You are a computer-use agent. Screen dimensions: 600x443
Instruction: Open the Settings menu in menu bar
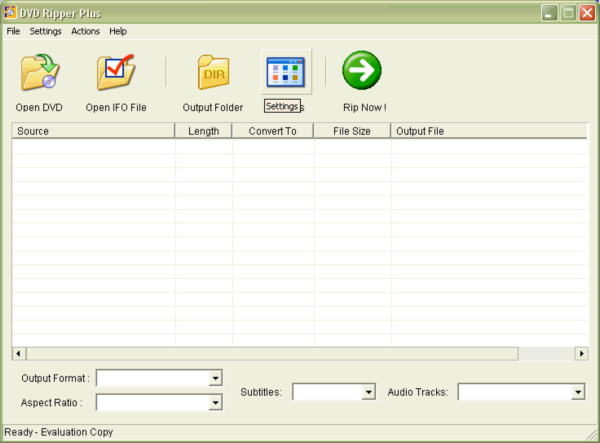point(45,31)
